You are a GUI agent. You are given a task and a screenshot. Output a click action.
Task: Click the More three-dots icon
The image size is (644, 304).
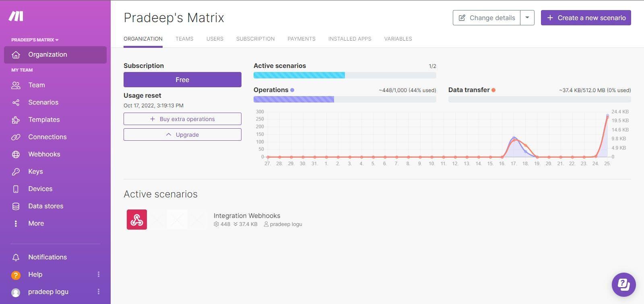point(16,224)
